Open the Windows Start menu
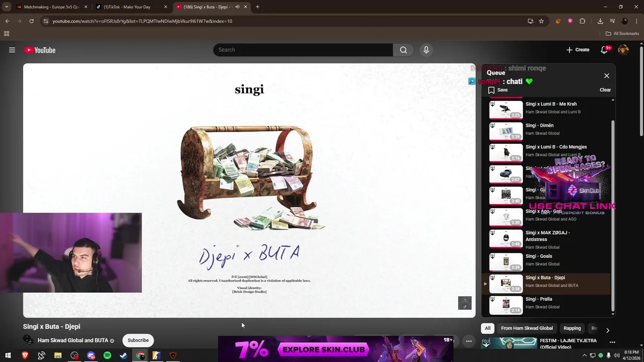Image resolution: width=644 pixels, height=362 pixels. click(8, 355)
